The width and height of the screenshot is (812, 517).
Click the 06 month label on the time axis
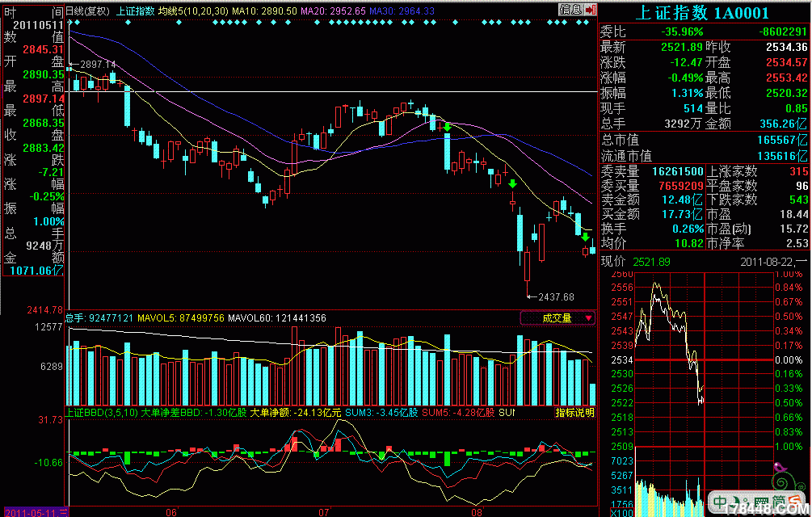[171, 512]
